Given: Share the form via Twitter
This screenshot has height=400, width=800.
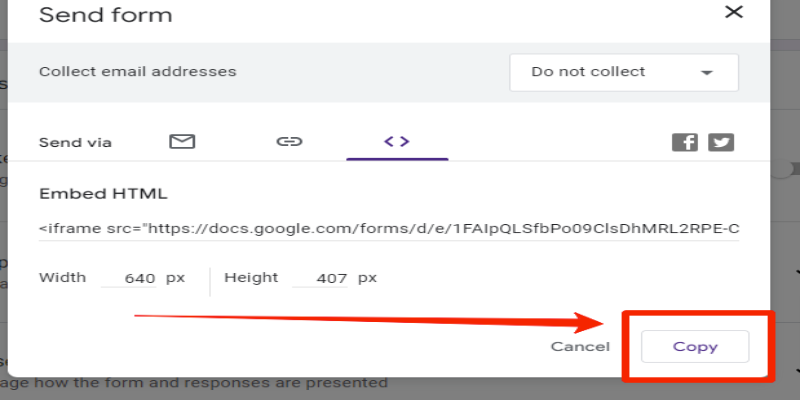Looking at the screenshot, I should 721,142.
